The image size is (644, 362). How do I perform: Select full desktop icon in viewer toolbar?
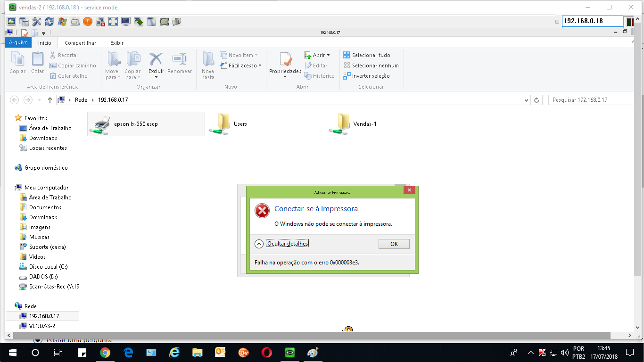point(164,21)
